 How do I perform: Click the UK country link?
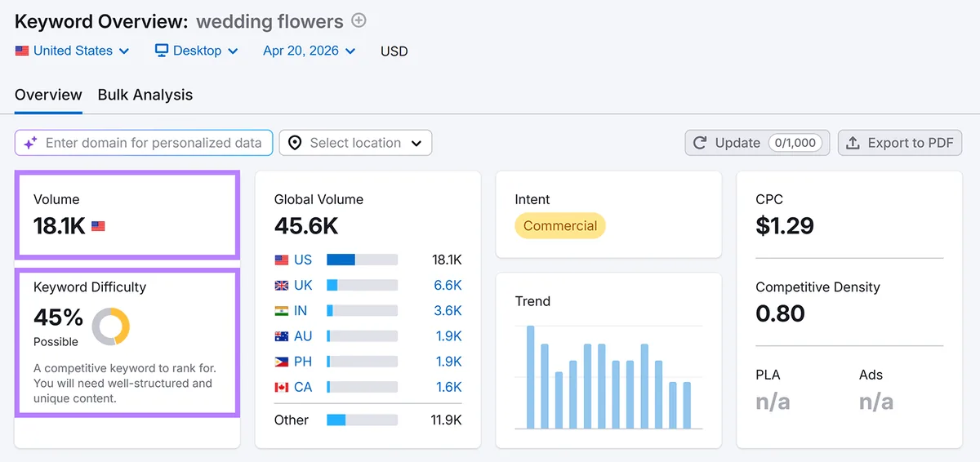tap(303, 285)
